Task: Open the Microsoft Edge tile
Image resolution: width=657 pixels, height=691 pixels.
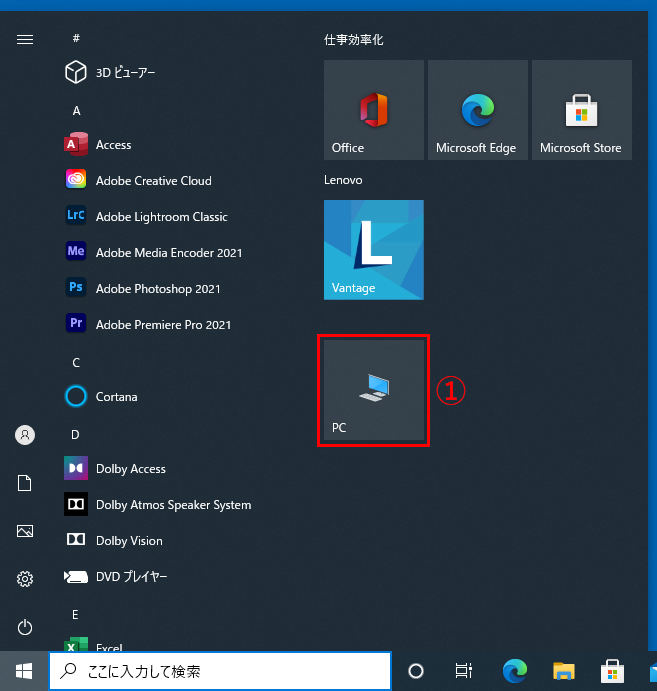Action: 478,110
